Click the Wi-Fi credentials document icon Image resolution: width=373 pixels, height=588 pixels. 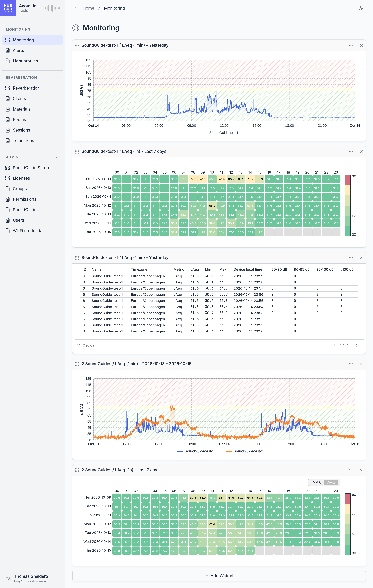click(8, 231)
